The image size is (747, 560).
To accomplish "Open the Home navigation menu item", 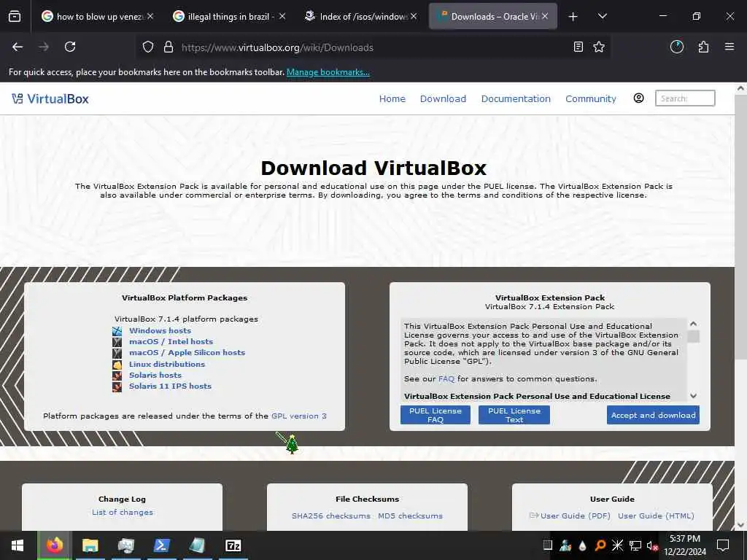I will tap(392, 98).
